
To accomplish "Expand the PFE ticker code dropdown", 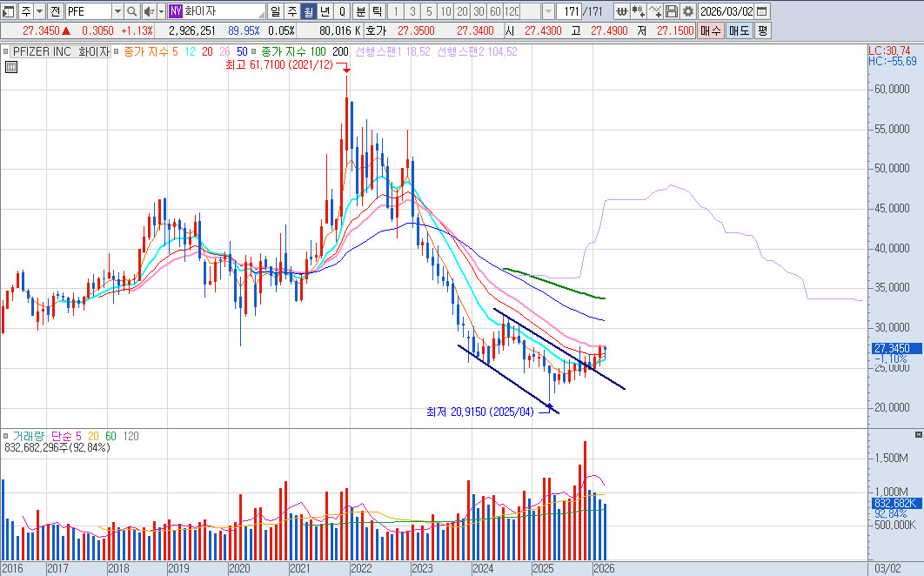I will pyautogui.click(x=117, y=11).
